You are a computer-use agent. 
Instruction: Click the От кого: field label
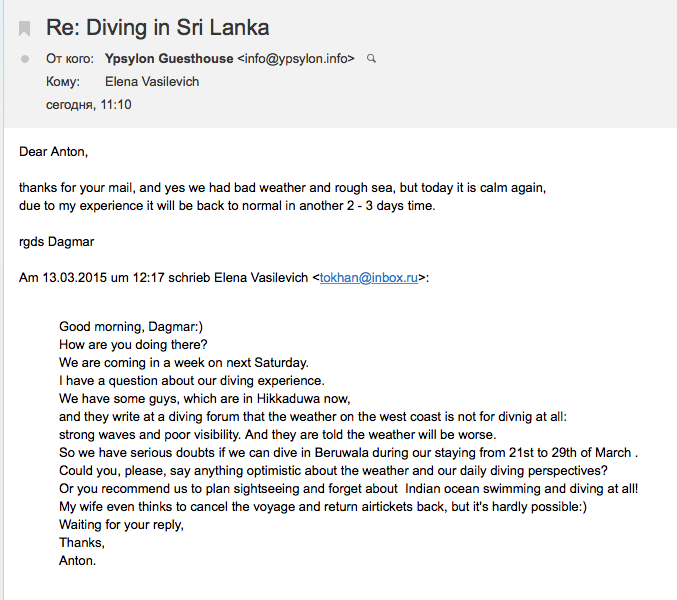coord(70,59)
